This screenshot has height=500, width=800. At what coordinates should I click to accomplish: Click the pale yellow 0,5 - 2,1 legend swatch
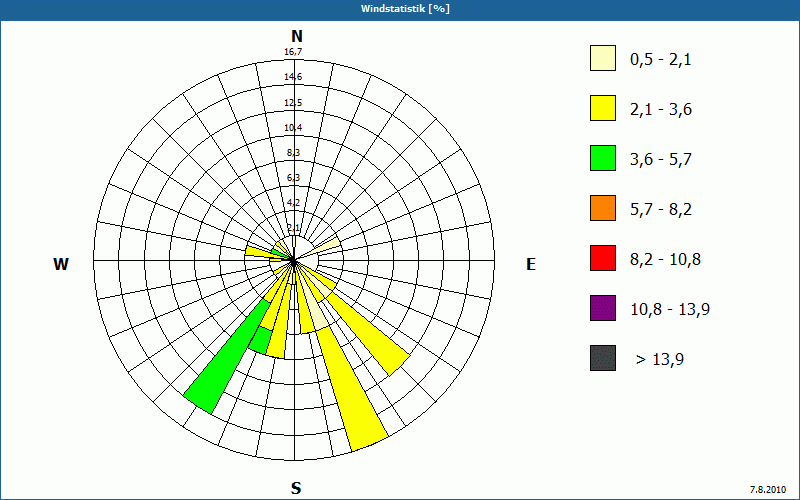point(603,58)
